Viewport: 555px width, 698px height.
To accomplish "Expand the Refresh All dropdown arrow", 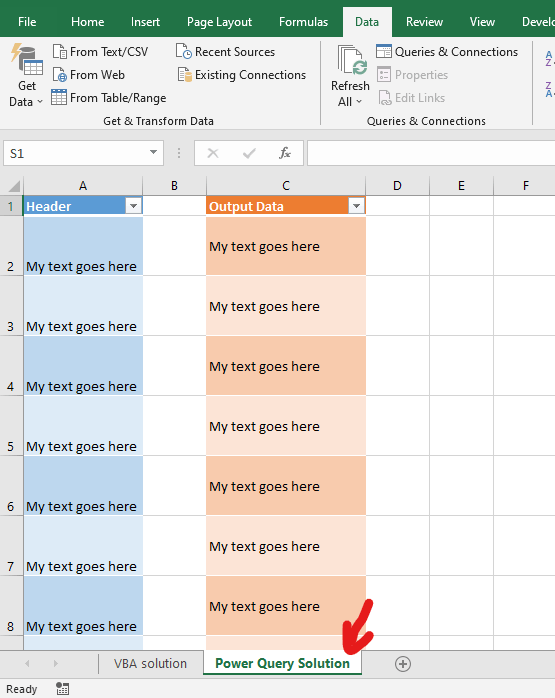I will [359, 102].
